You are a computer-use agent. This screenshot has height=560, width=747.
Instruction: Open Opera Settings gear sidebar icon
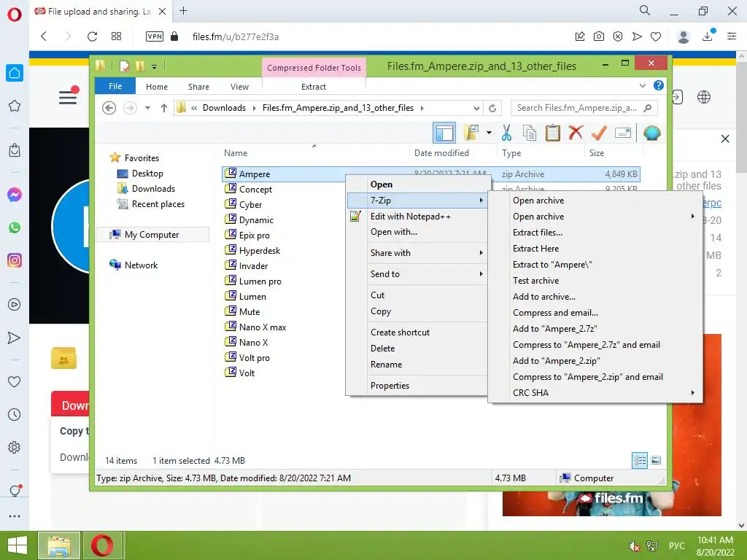pos(15,447)
